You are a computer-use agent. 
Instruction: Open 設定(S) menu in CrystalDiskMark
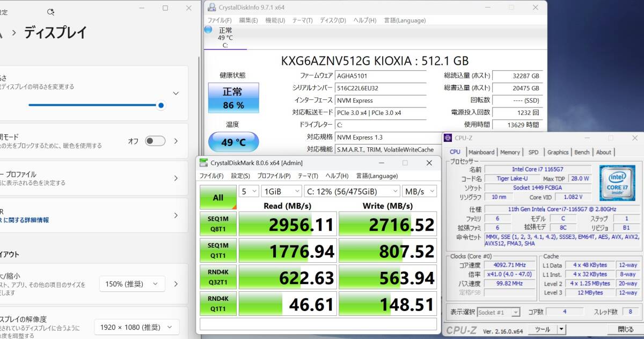coord(240,176)
